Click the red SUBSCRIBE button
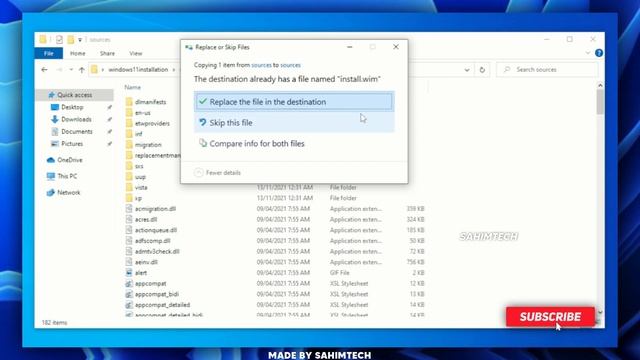The width and height of the screenshot is (640, 360). (x=550, y=317)
